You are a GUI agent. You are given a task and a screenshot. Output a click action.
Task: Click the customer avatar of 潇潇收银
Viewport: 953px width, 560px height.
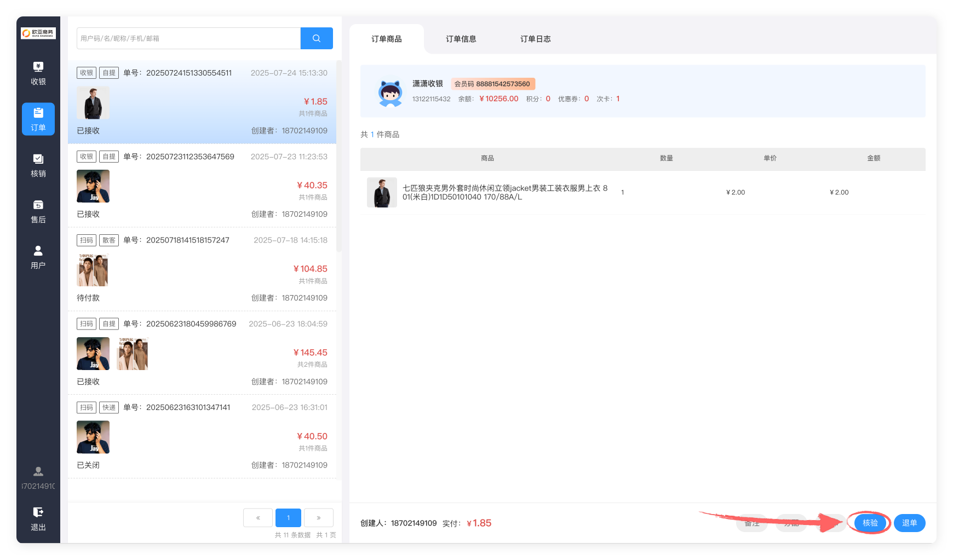click(x=391, y=93)
